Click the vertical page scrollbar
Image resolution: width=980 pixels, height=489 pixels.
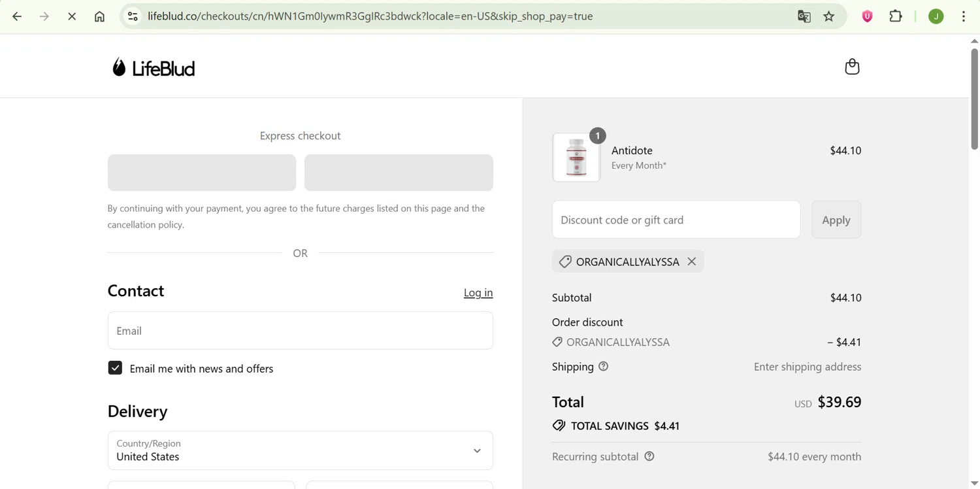click(974, 98)
